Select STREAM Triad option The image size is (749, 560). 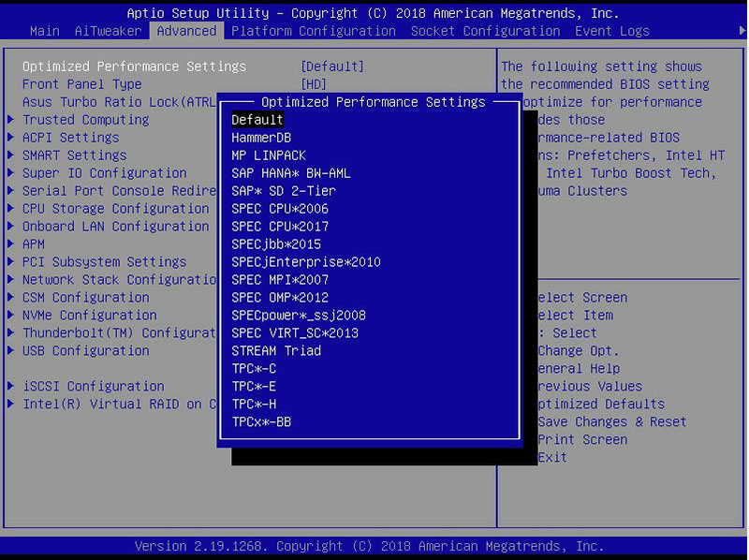click(x=276, y=351)
